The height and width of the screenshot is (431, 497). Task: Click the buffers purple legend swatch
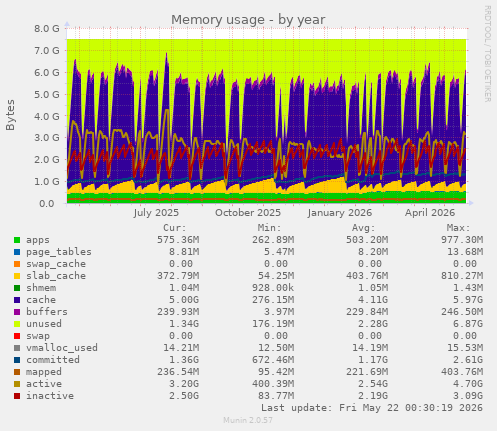click(x=17, y=312)
